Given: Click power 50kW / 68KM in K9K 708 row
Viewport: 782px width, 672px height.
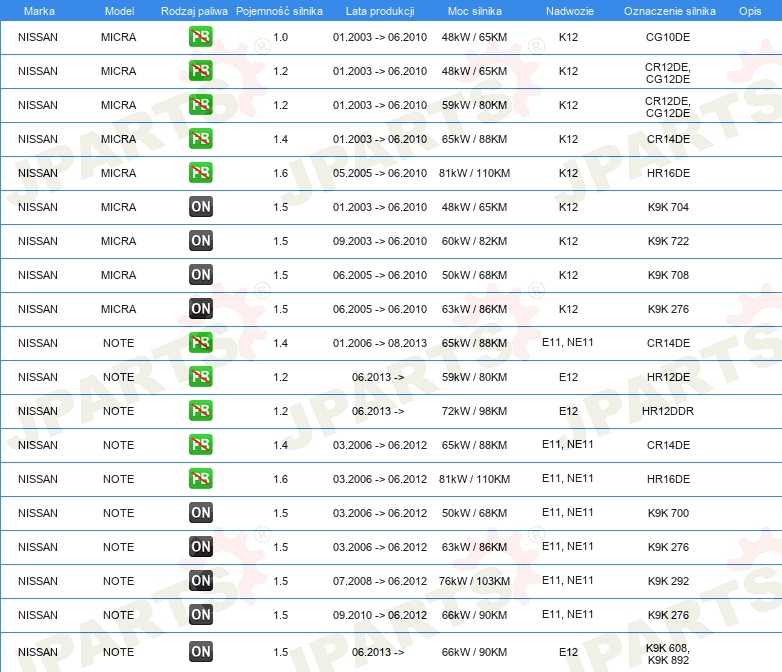Looking at the screenshot, I should pyautogui.click(x=474, y=275).
